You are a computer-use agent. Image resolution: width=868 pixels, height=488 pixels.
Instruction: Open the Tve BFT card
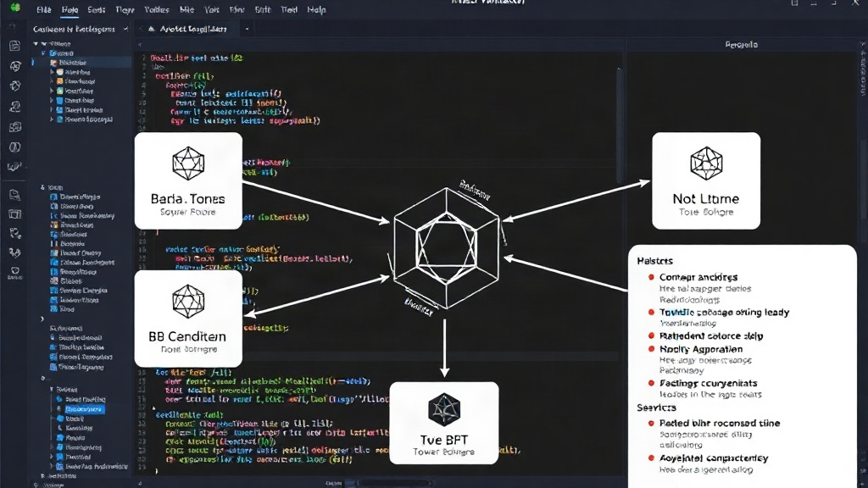[x=444, y=424]
